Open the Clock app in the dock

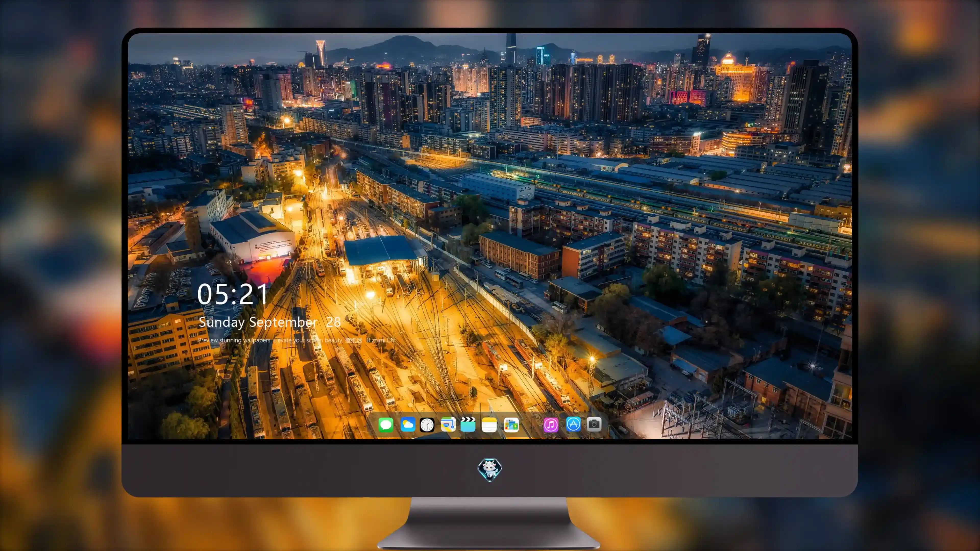[x=427, y=425]
